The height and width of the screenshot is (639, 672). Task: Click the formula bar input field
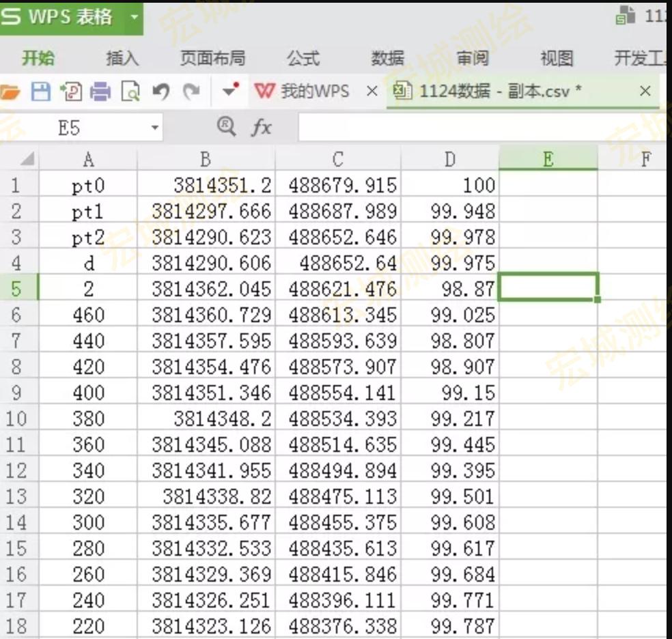(x=478, y=128)
